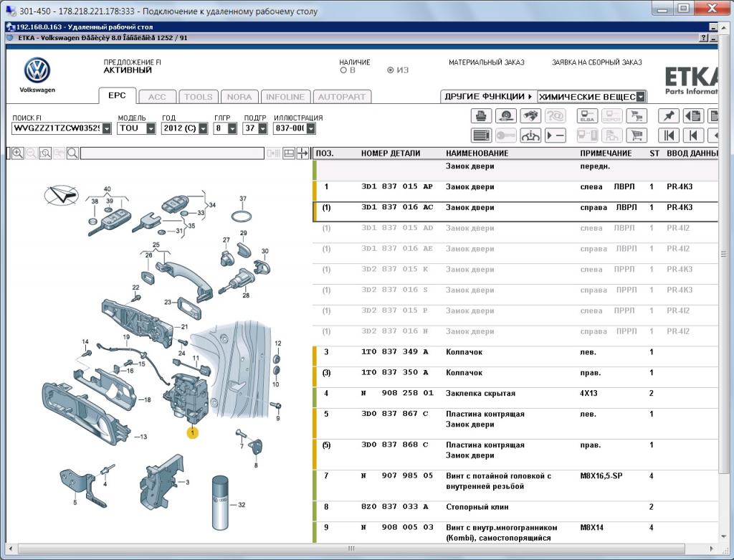
Task: Click the zoom-to-fit magnifier icon
Action: (45, 153)
